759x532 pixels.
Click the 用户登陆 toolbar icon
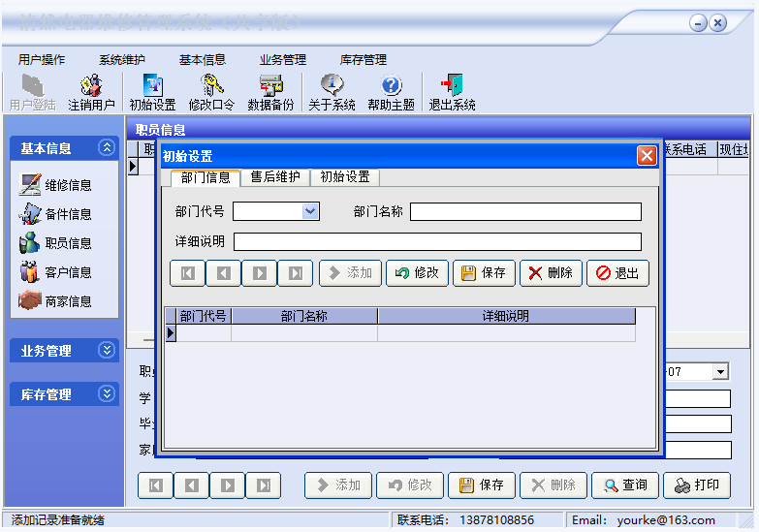32,92
